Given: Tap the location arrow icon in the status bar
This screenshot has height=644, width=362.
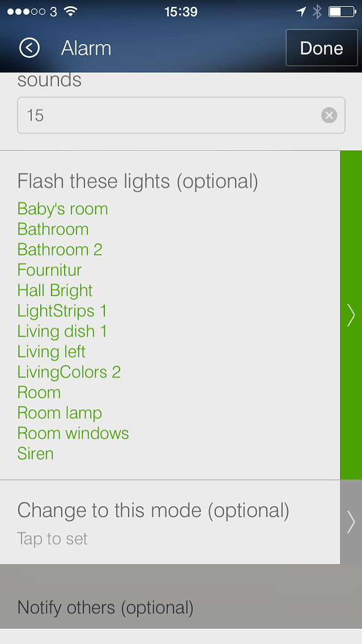Looking at the screenshot, I should click(301, 9).
